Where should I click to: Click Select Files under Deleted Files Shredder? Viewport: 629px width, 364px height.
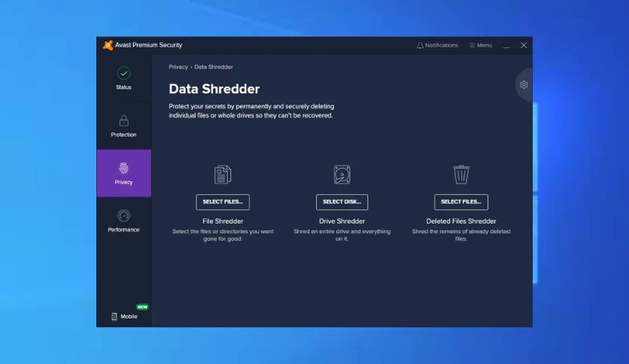(x=461, y=202)
